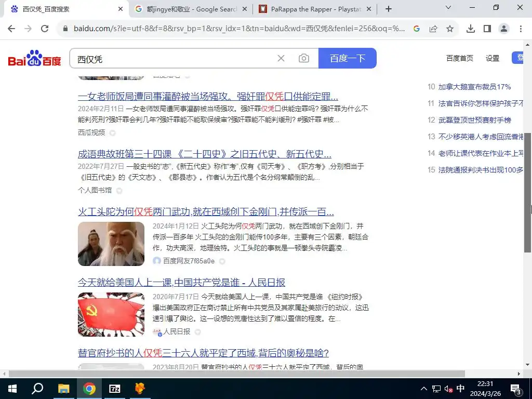Open result 火工头陀为何仅凭两门武功

pos(206,212)
